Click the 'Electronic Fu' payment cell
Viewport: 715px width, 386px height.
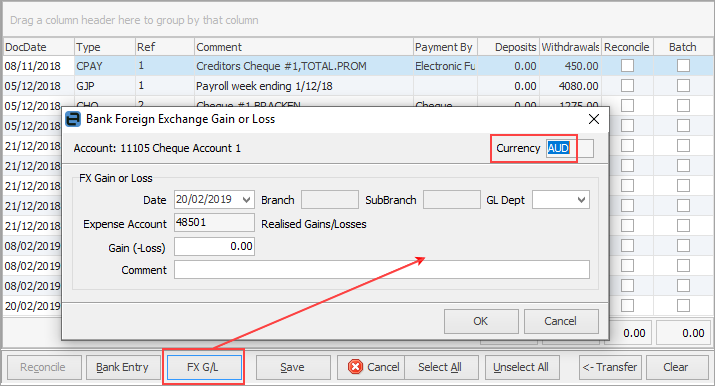tap(445, 66)
